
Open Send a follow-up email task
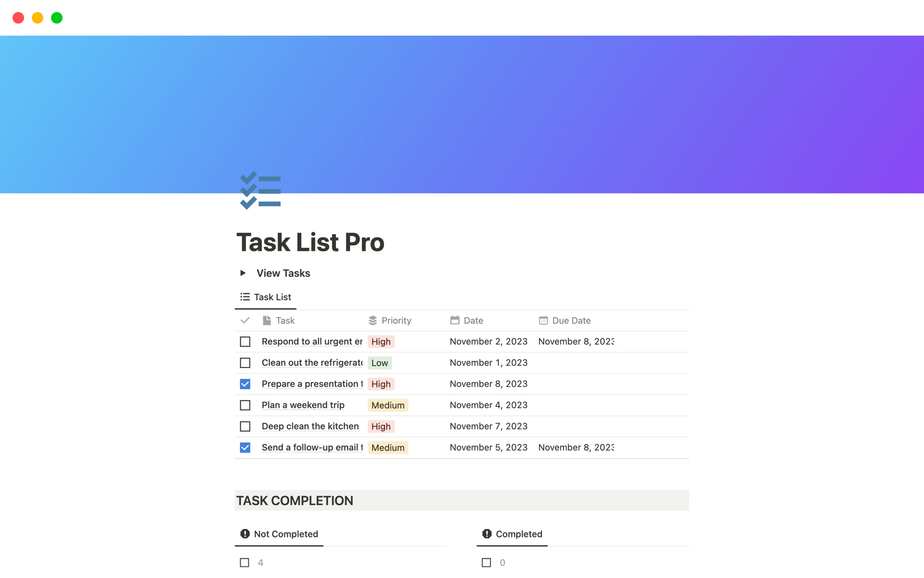[311, 447]
